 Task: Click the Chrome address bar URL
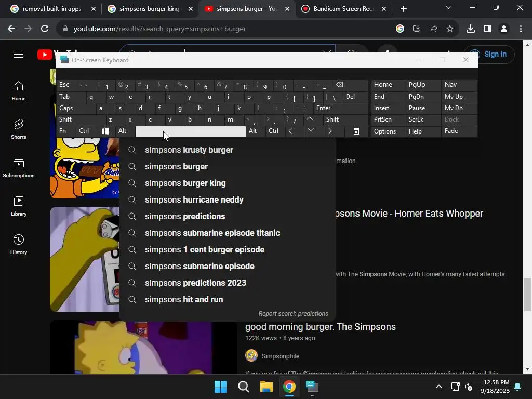point(159,29)
